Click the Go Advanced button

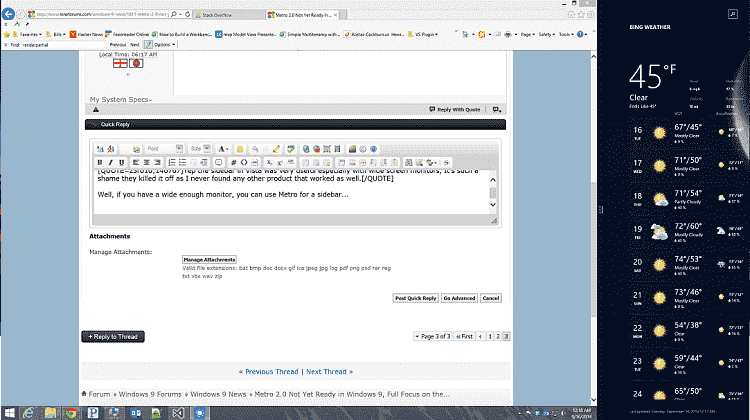pos(459,298)
